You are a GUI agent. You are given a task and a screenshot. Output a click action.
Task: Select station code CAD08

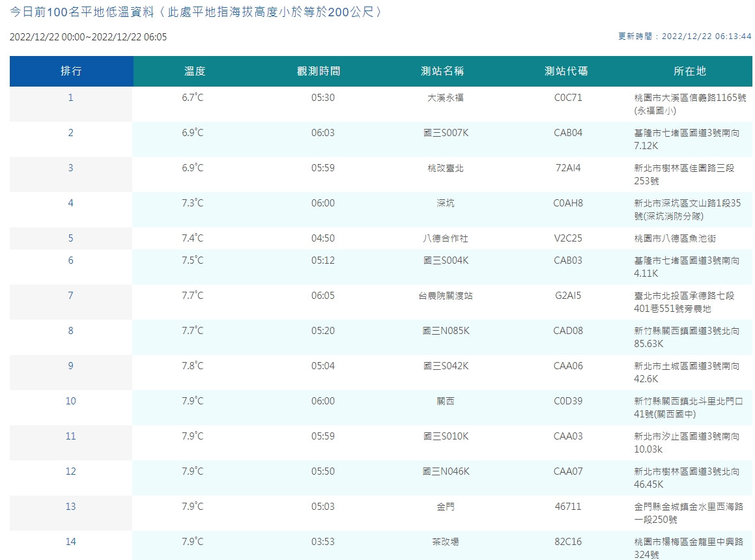(568, 331)
